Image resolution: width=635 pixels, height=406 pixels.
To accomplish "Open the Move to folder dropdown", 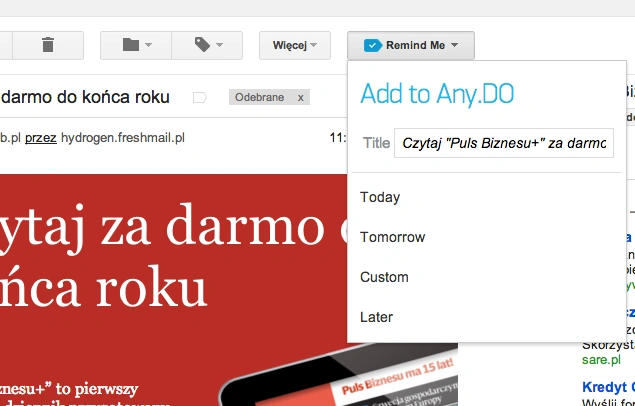I will [136, 45].
